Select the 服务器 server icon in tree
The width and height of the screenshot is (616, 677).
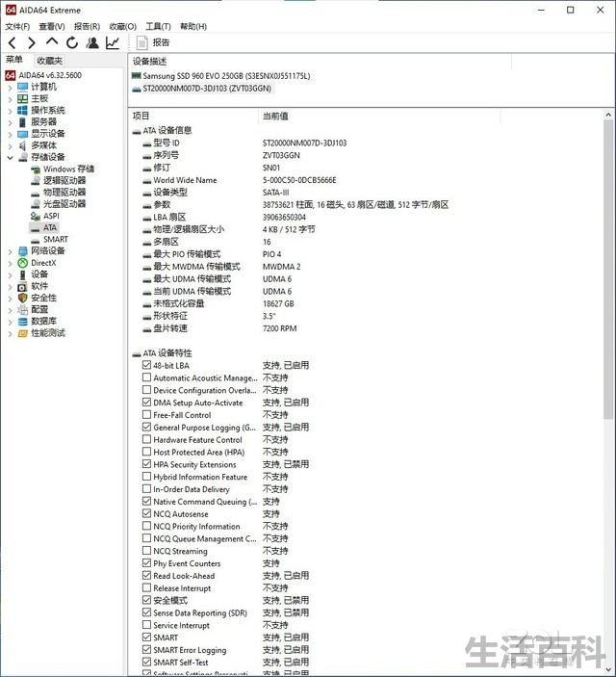coord(23,121)
